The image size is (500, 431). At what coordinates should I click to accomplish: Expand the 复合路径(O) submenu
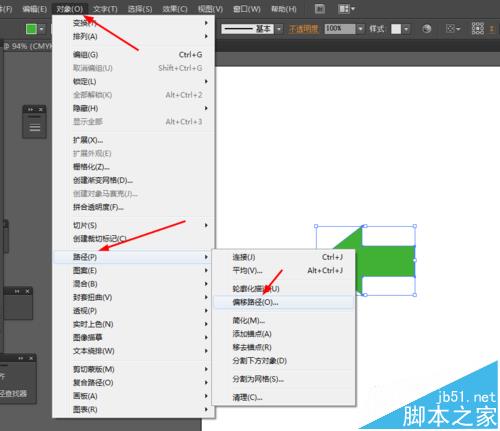pos(133,383)
